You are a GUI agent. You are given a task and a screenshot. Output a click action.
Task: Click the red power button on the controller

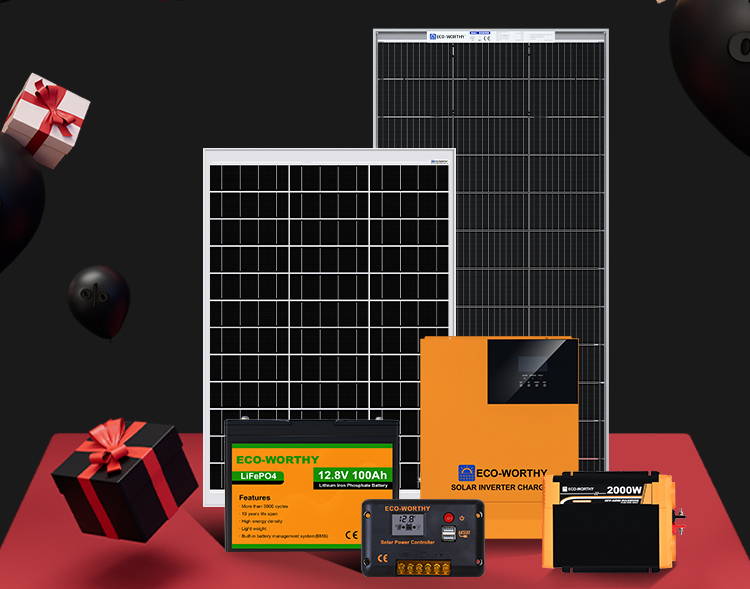(x=448, y=517)
